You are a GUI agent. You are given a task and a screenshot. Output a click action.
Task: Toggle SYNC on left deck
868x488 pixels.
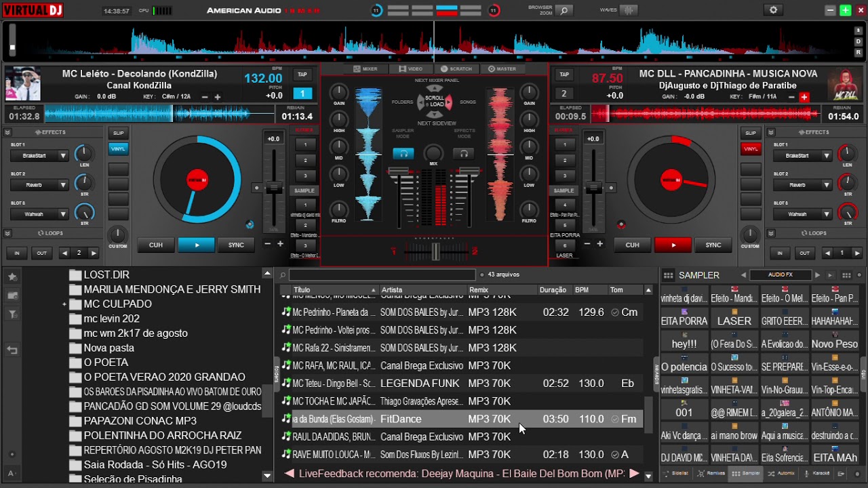coord(236,245)
